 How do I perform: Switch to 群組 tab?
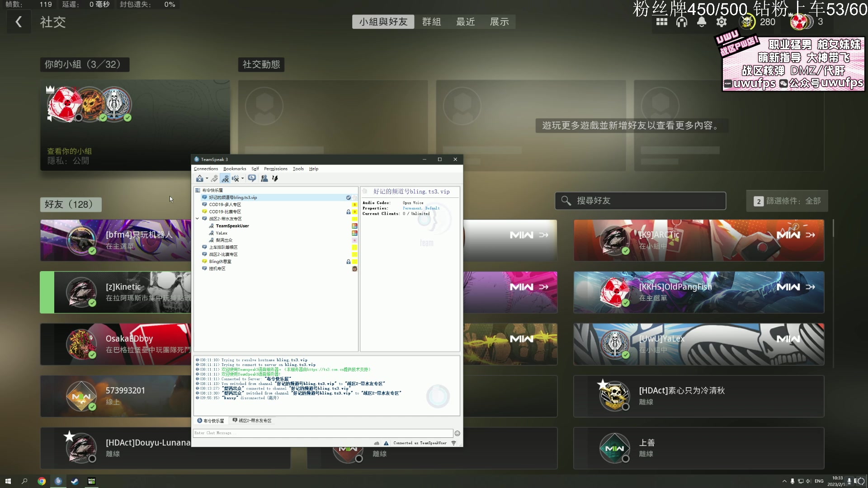[431, 22]
